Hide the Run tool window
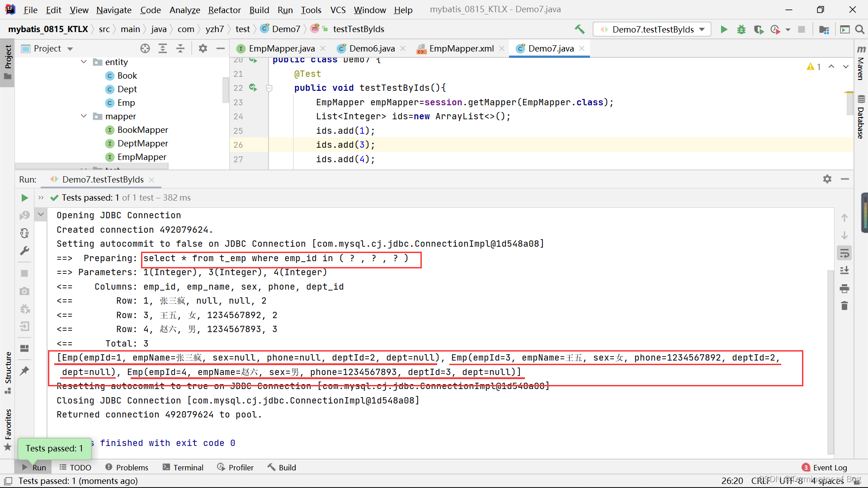 pos(845,179)
